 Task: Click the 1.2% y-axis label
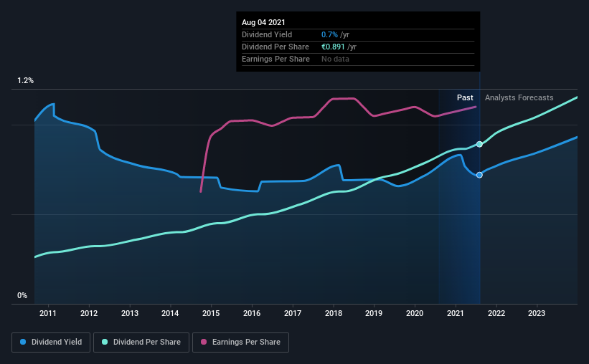pos(26,81)
